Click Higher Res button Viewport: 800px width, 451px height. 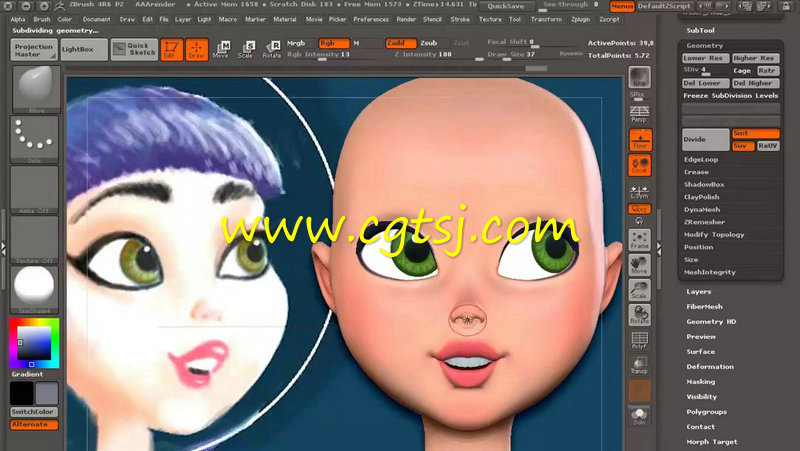tap(755, 58)
